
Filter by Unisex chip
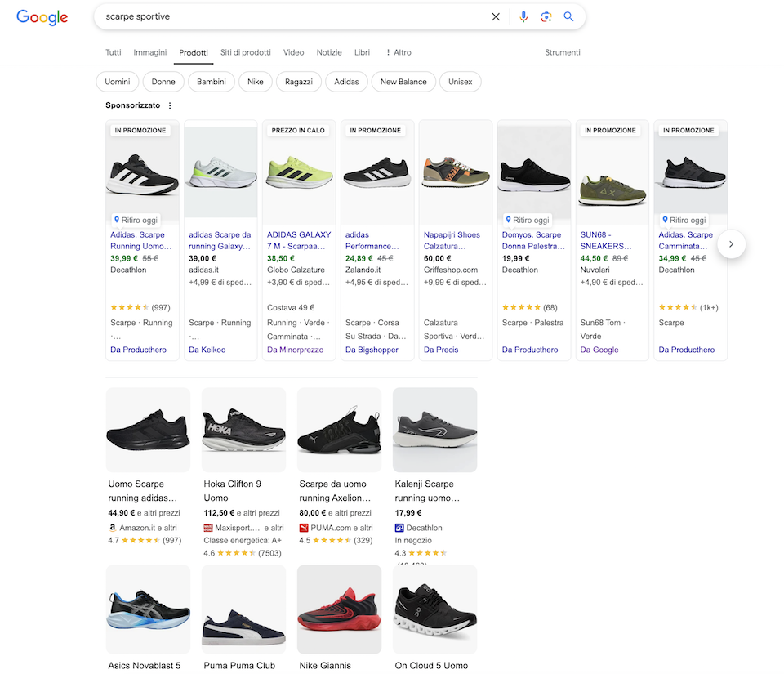pyautogui.click(x=460, y=82)
